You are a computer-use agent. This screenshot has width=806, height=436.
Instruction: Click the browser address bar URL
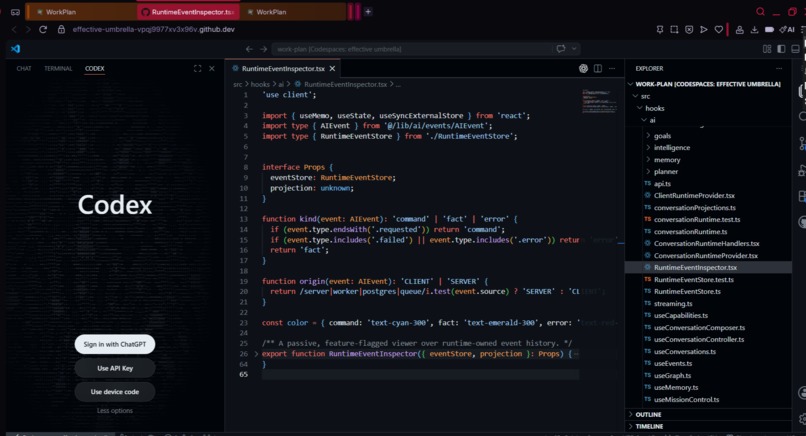coord(153,29)
